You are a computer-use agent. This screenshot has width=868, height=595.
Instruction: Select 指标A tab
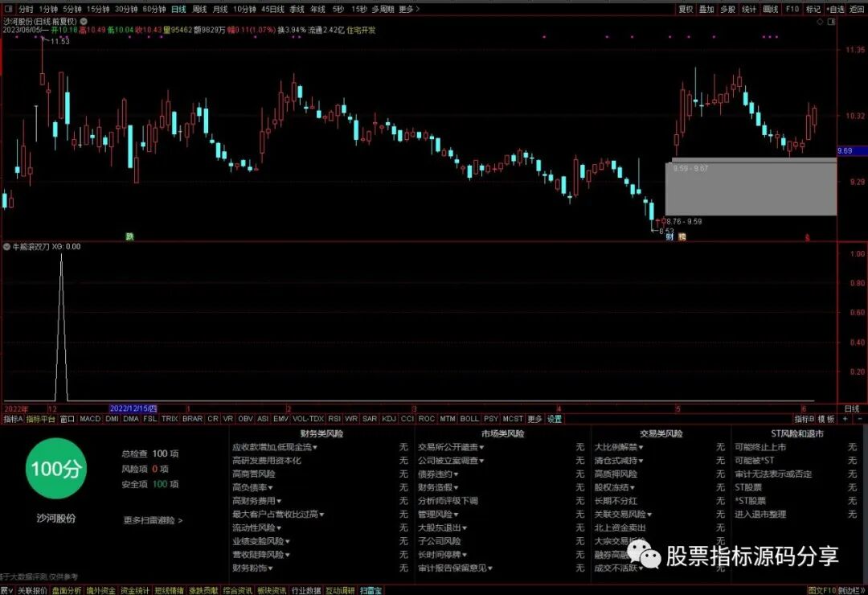pos(13,419)
